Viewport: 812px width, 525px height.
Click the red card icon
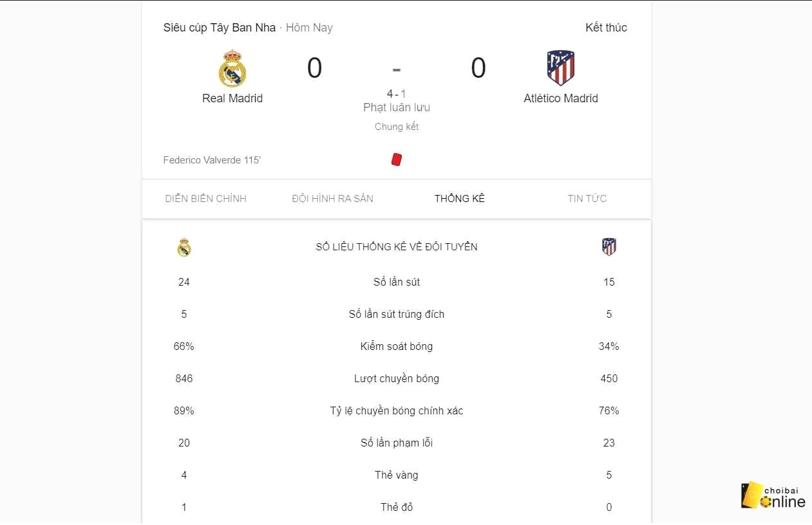point(397,159)
